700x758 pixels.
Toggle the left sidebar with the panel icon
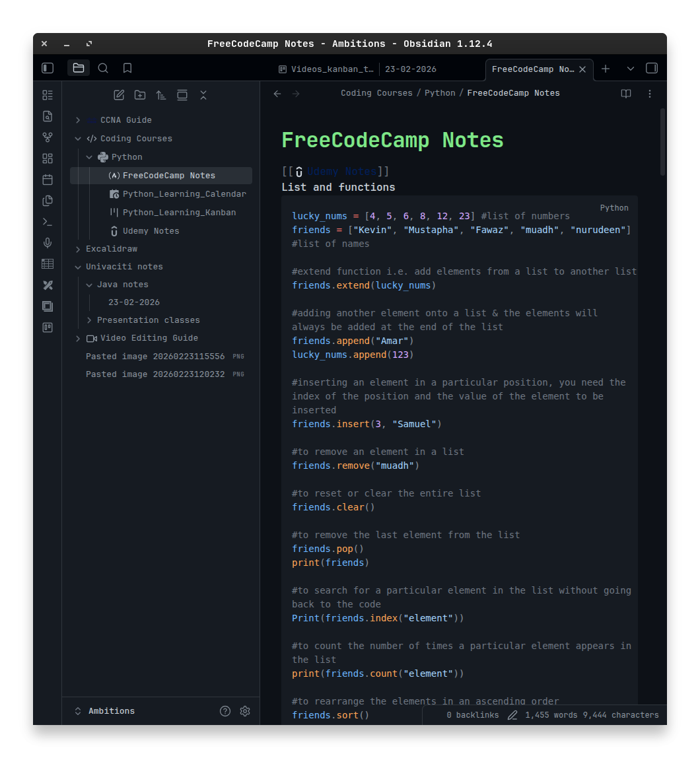click(x=47, y=67)
